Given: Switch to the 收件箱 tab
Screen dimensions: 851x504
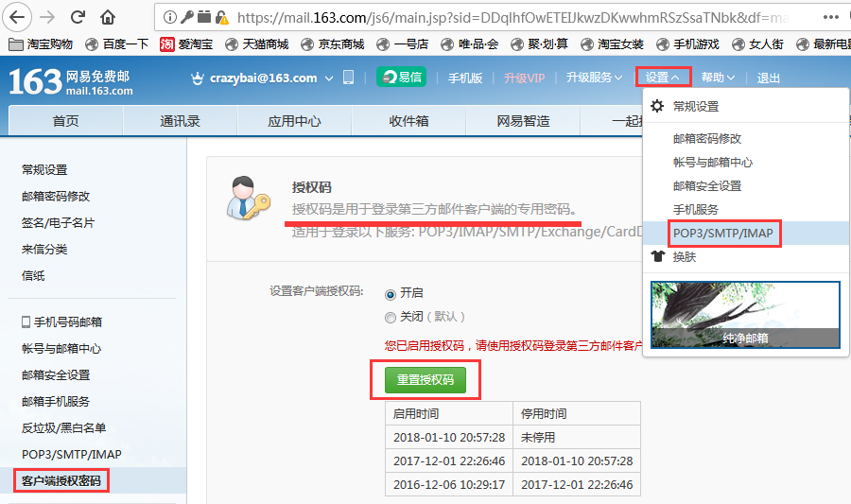Looking at the screenshot, I should [x=408, y=120].
